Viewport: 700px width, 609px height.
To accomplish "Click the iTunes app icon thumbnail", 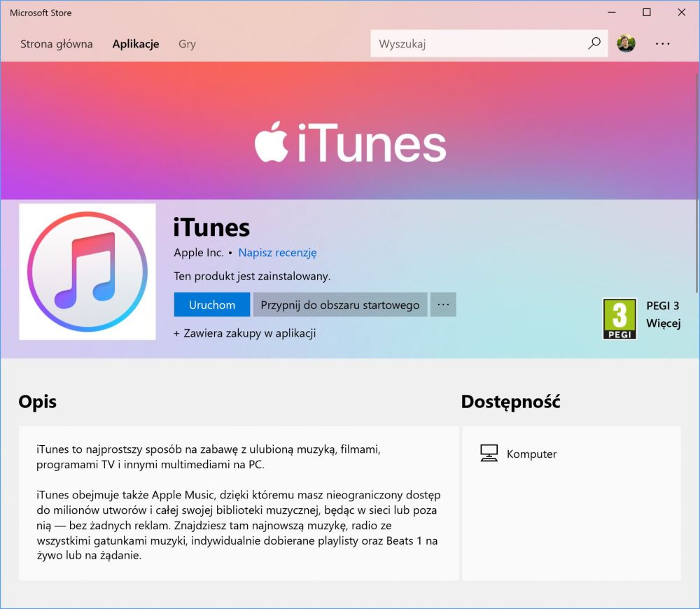I will pyautogui.click(x=87, y=272).
